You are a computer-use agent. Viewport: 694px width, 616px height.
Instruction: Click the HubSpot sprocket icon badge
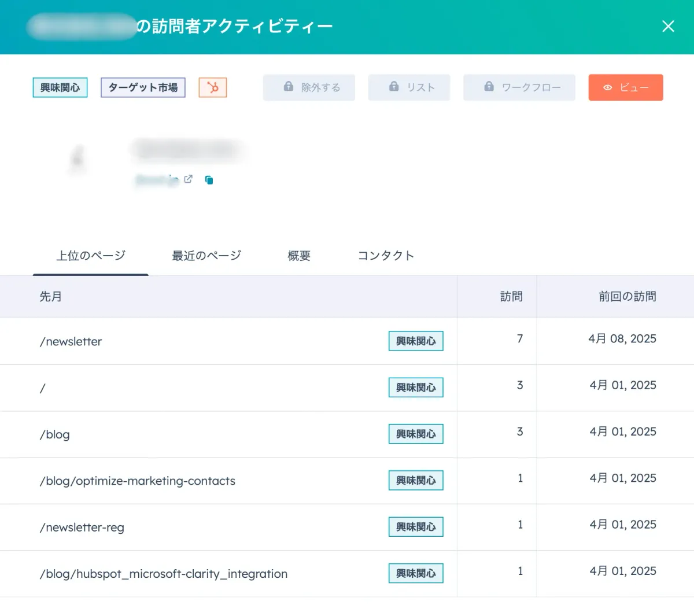pyautogui.click(x=213, y=88)
